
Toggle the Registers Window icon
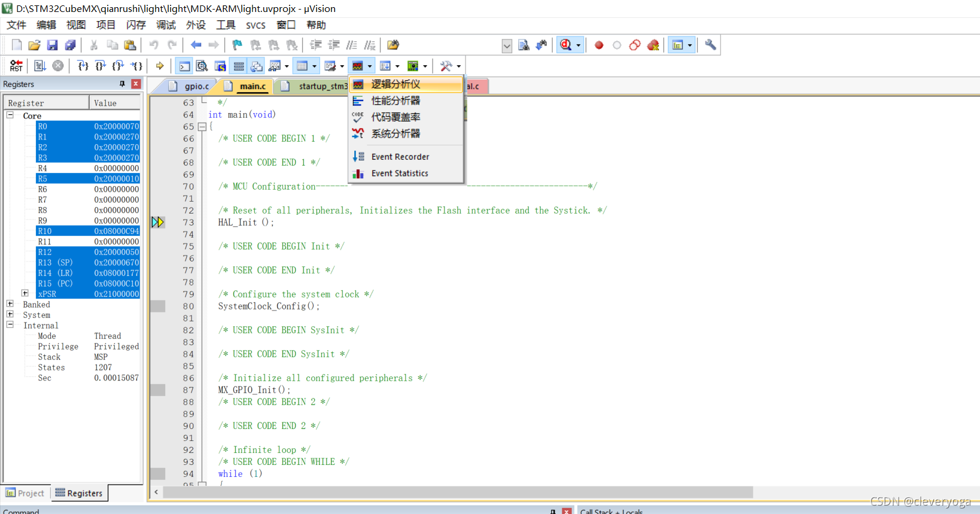coord(239,66)
